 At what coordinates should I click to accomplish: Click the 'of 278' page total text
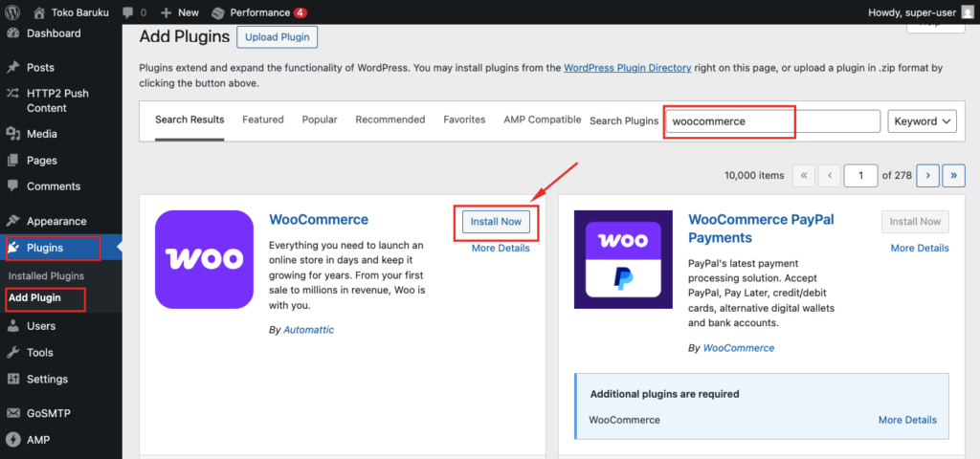[897, 176]
